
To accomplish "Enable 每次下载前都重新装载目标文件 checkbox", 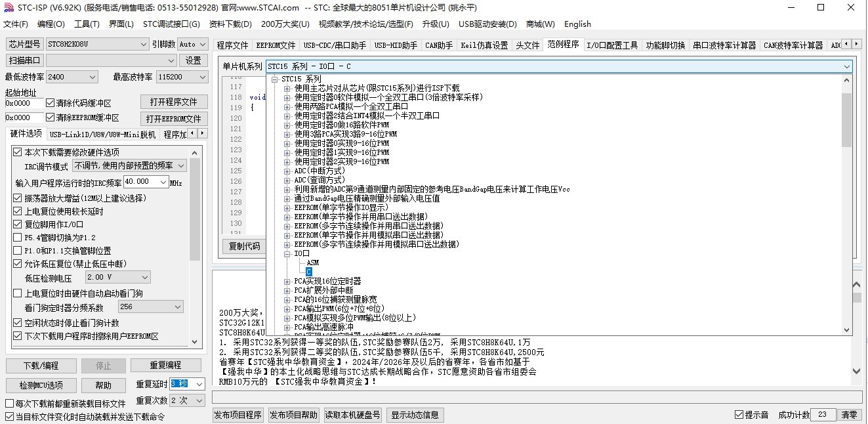I will pyautogui.click(x=9, y=404).
